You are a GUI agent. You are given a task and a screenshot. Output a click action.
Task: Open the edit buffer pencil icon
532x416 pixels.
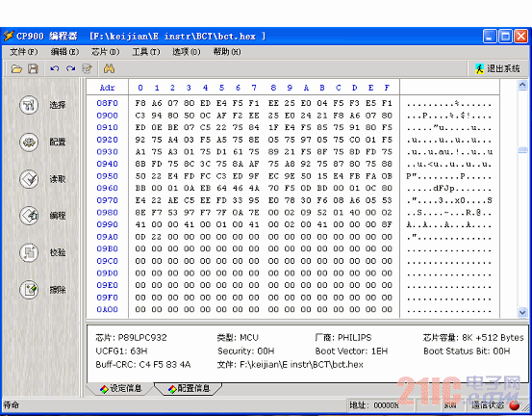click(x=88, y=69)
